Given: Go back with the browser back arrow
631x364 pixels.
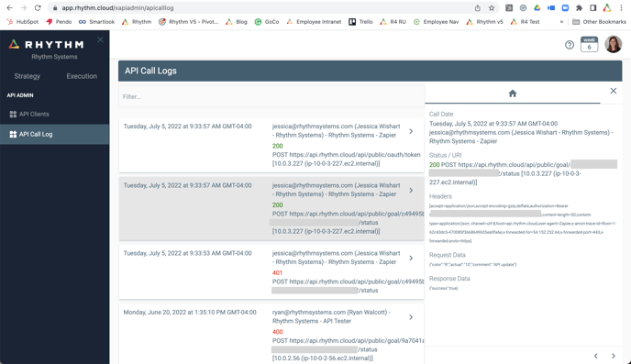Looking at the screenshot, I should (10, 7).
